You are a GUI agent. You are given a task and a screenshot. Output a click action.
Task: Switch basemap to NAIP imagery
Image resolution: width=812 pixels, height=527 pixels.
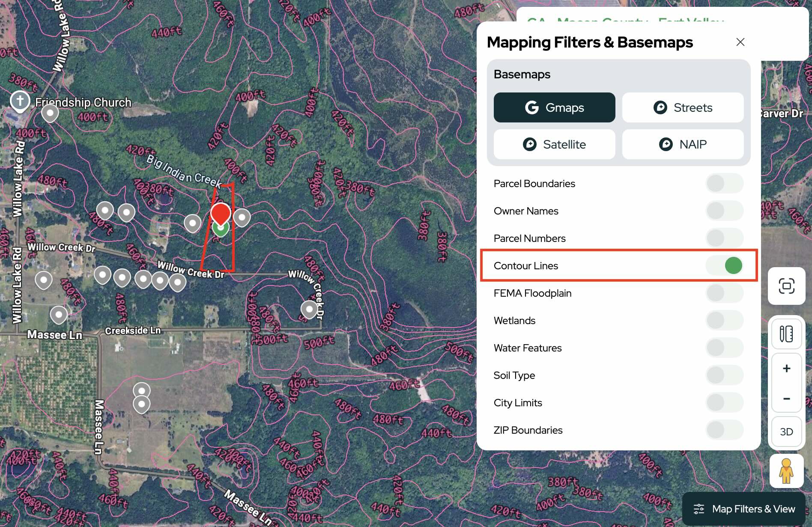(683, 144)
